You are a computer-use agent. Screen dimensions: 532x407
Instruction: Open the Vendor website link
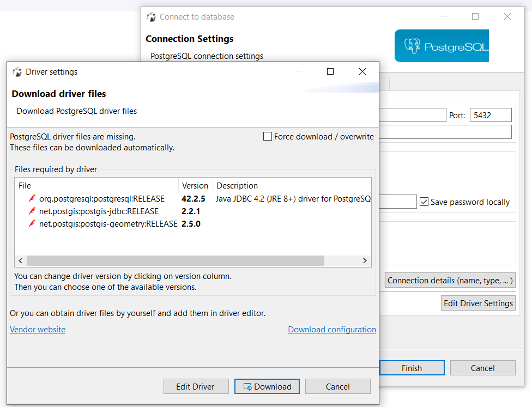point(38,329)
